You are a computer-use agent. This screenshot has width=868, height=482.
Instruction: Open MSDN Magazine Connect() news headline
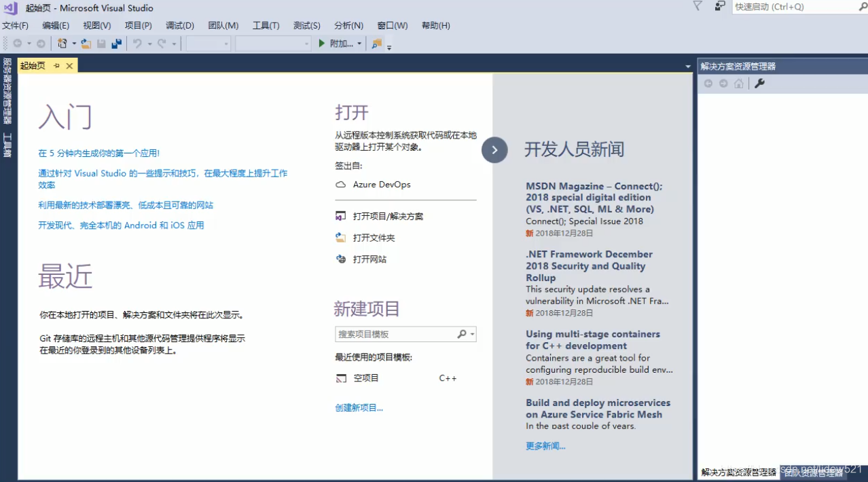[594, 198]
